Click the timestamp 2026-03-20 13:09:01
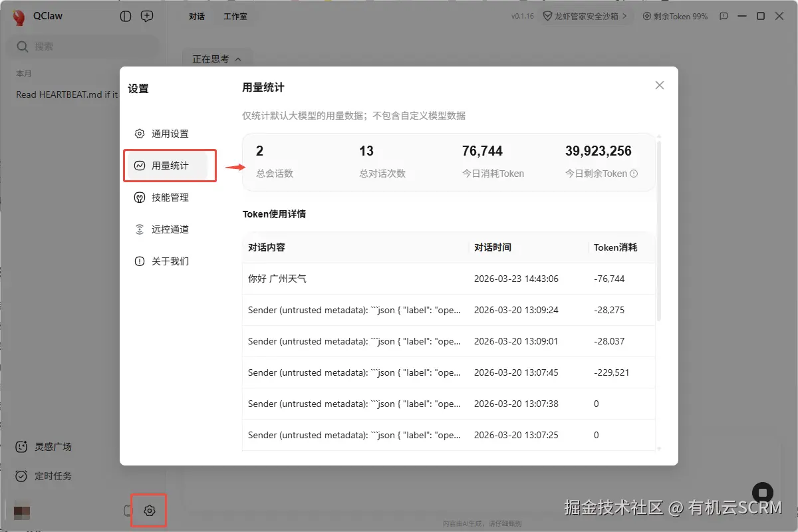 [x=516, y=341]
